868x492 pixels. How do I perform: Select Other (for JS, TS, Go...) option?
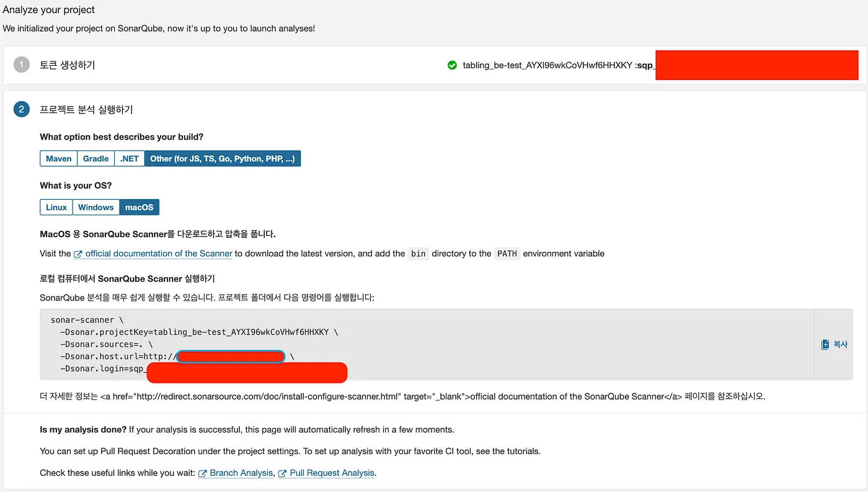click(x=223, y=159)
